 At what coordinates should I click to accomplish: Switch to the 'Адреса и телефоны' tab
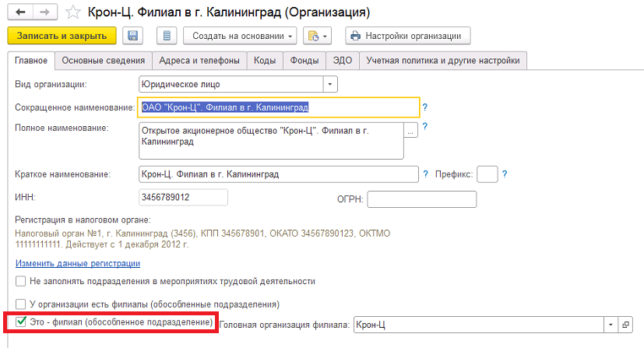[x=199, y=60]
